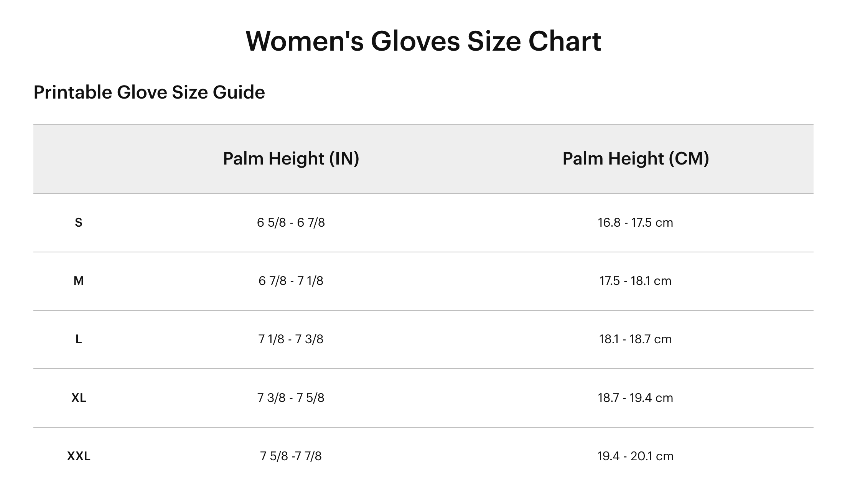
Task: Select the 18.1 - 18.7 cm cell
Action: [636, 339]
